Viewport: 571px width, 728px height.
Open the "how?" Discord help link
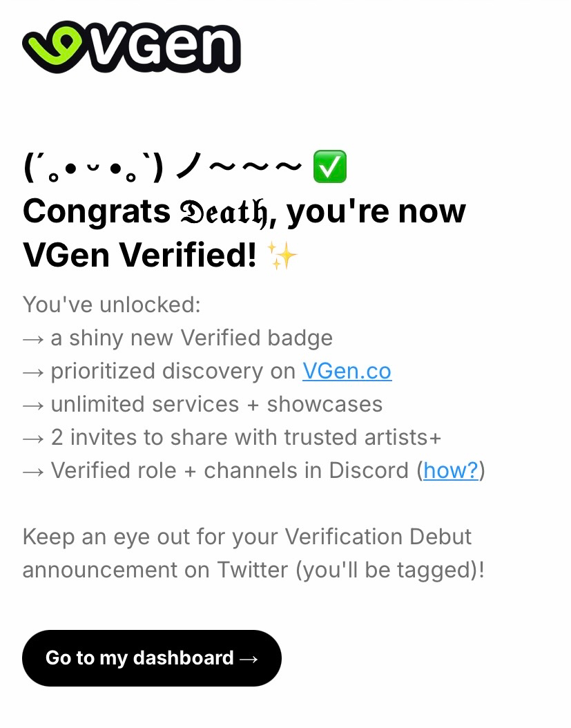451,471
